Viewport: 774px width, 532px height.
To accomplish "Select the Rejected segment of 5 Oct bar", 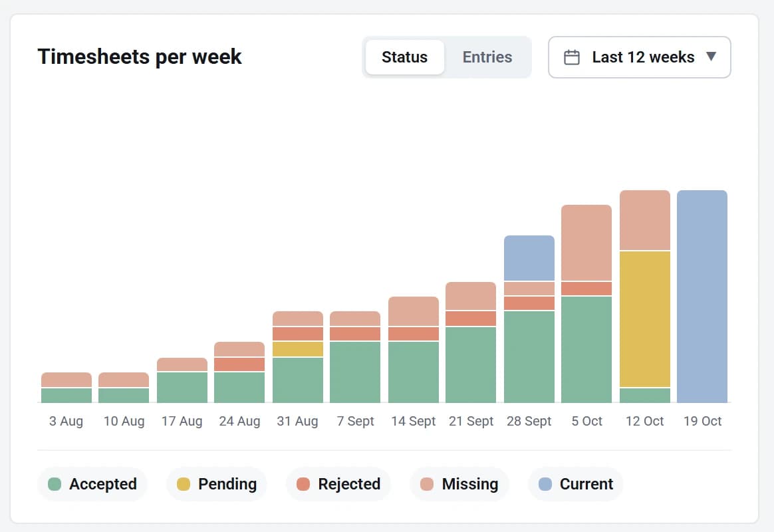I will click(586, 289).
